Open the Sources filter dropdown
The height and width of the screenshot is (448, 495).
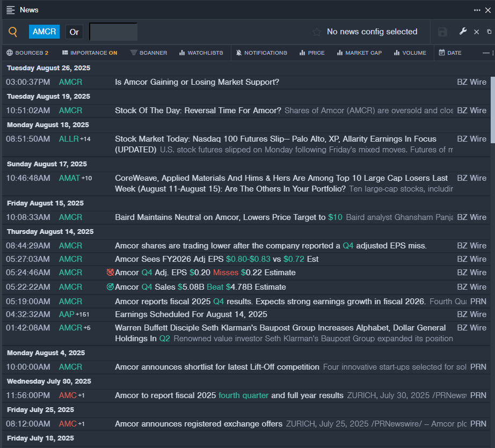pos(27,53)
